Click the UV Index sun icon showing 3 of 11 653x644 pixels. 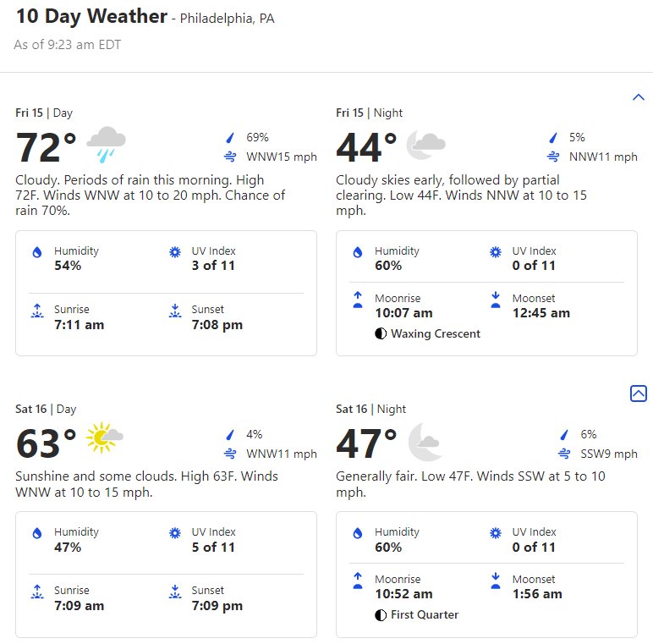click(175, 252)
